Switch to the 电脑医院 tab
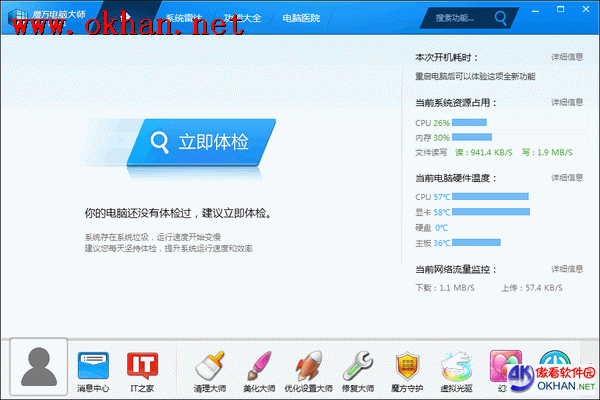This screenshot has height=400, width=600. pos(301,18)
